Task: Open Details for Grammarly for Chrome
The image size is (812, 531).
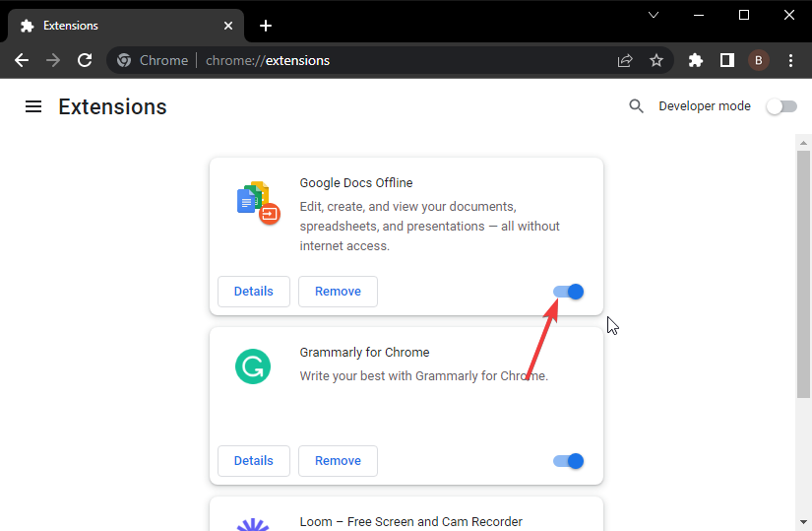Action: click(x=254, y=461)
